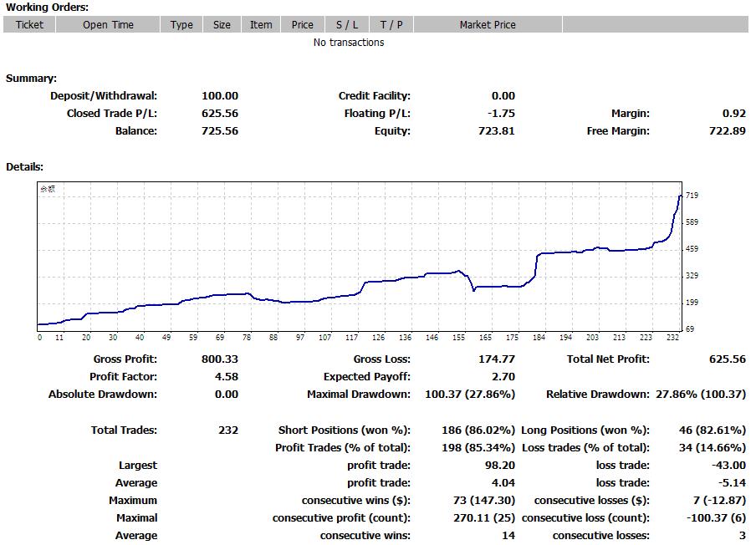Click the T / P column header

pos(391,25)
